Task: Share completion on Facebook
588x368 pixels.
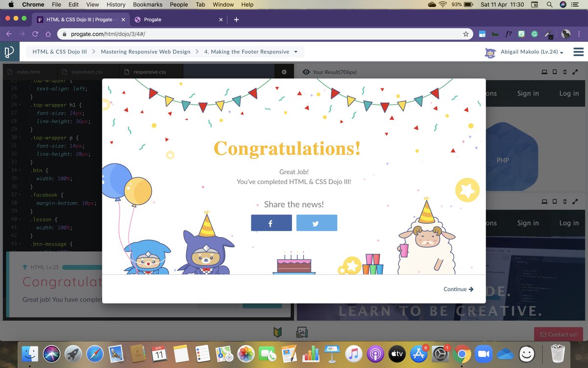Action: 271,223
